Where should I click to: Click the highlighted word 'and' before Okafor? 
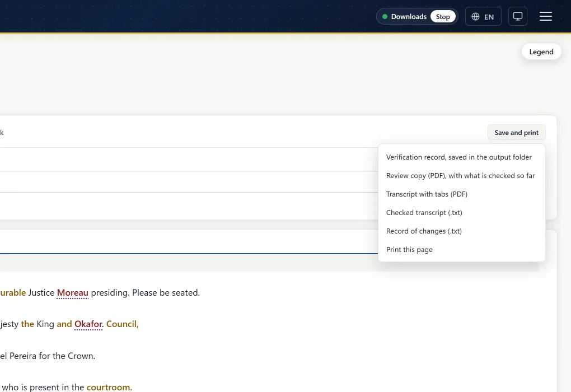click(x=64, y=324)
